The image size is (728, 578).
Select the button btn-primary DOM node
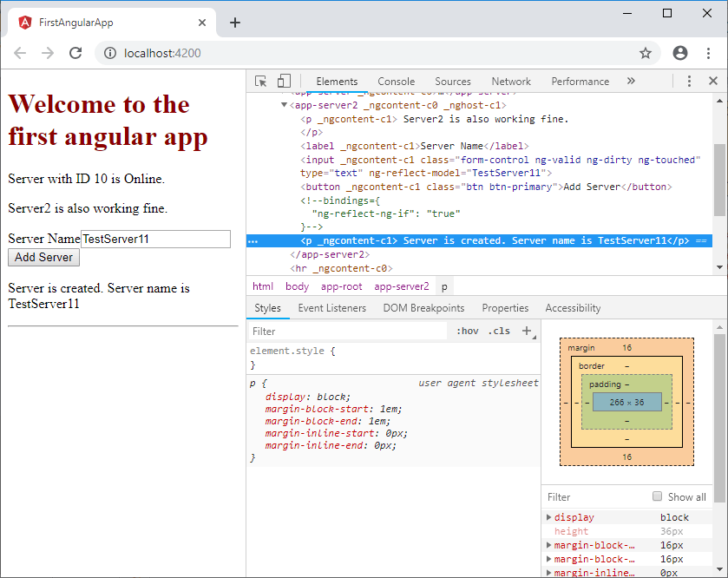pyautogui.click(x=486, y=187)
